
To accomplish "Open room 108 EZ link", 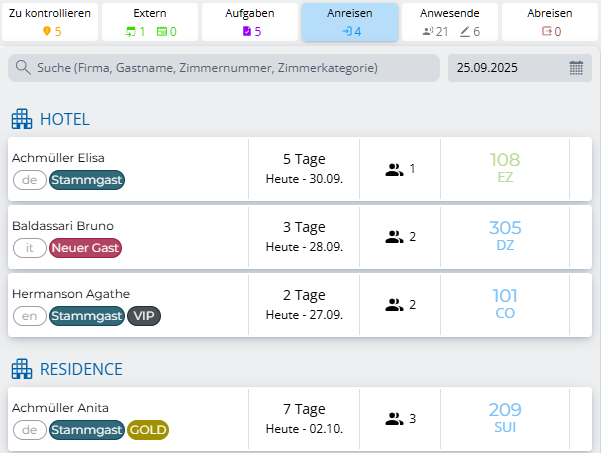I will pyautogui.click(x=505, y=168).
